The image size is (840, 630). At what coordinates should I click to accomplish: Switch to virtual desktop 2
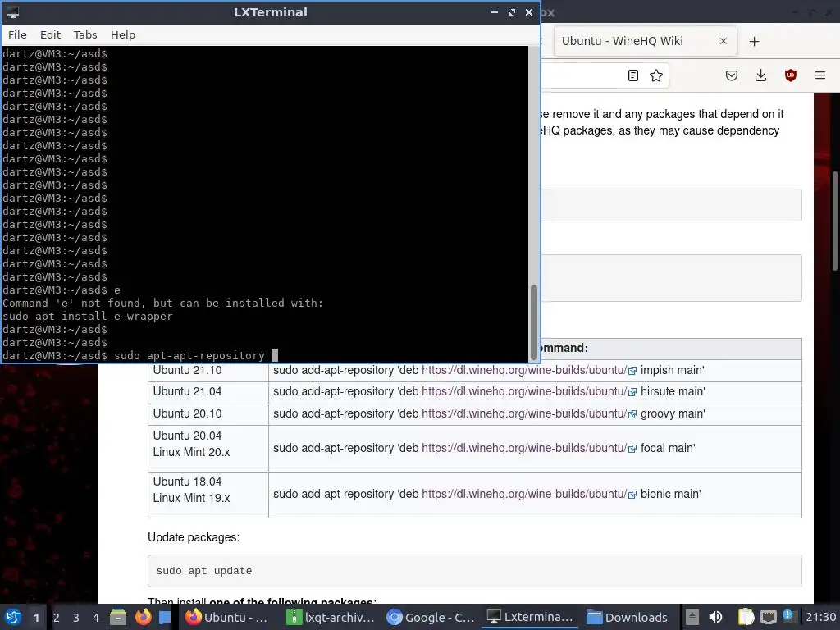[57, 617]
